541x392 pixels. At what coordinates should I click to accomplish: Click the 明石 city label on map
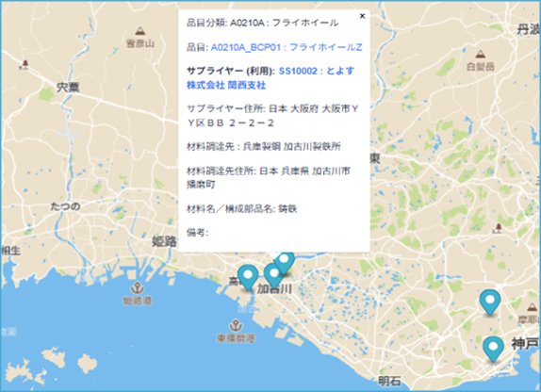click(x=389, y=381)
